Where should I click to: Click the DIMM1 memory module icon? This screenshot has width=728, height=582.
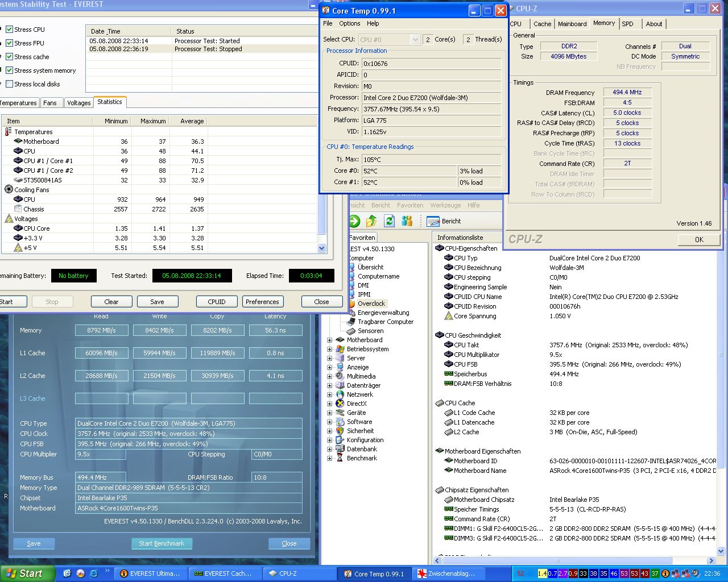pos(449,529)
